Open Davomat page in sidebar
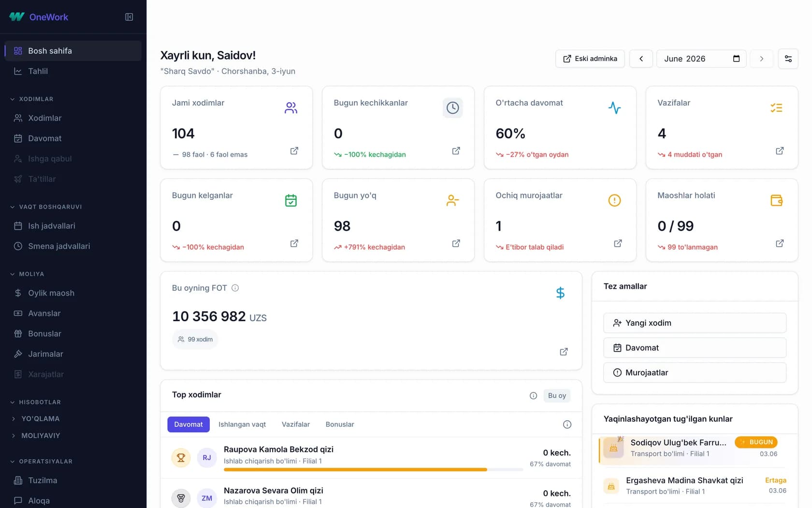This screenshot has width=812, height=508. (x=73, y=138)
